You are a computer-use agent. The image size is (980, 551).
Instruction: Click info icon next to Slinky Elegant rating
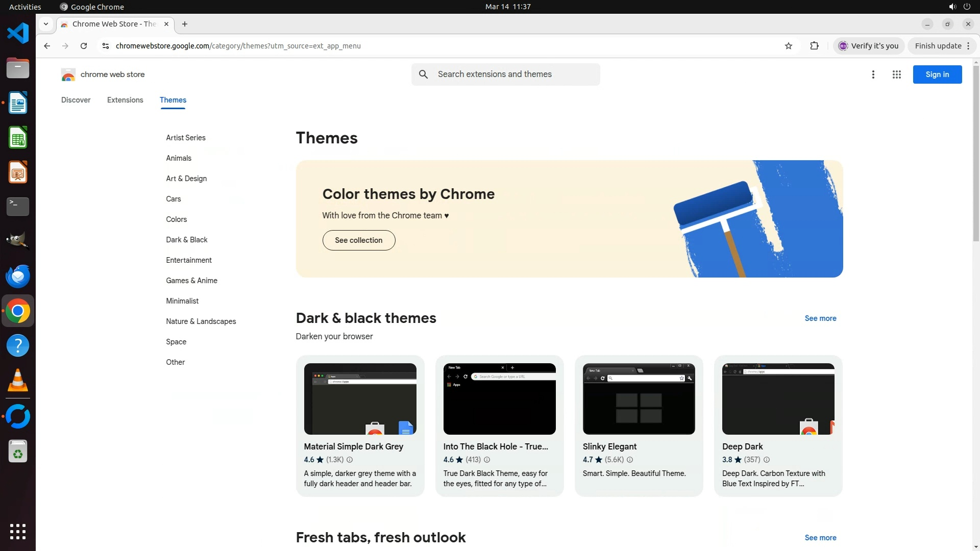630,460
